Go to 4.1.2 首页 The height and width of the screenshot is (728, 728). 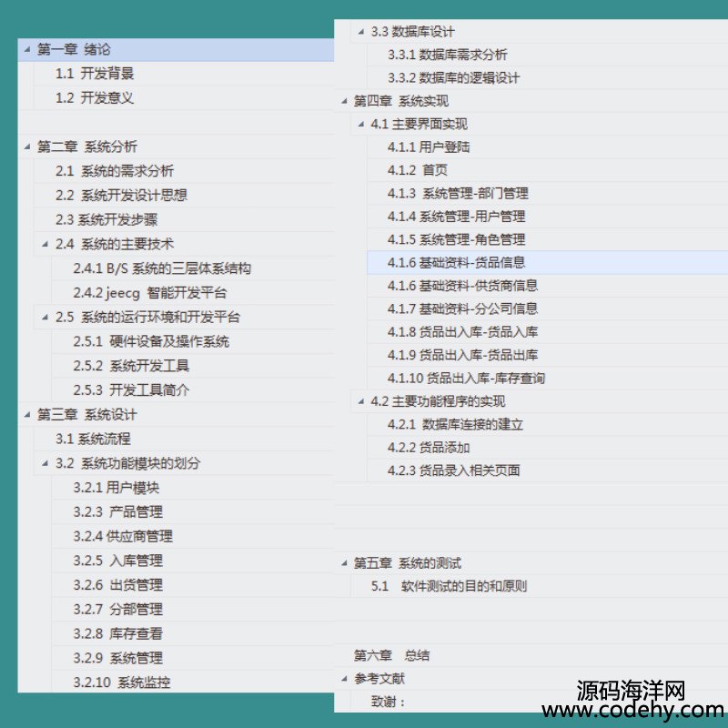418,170
